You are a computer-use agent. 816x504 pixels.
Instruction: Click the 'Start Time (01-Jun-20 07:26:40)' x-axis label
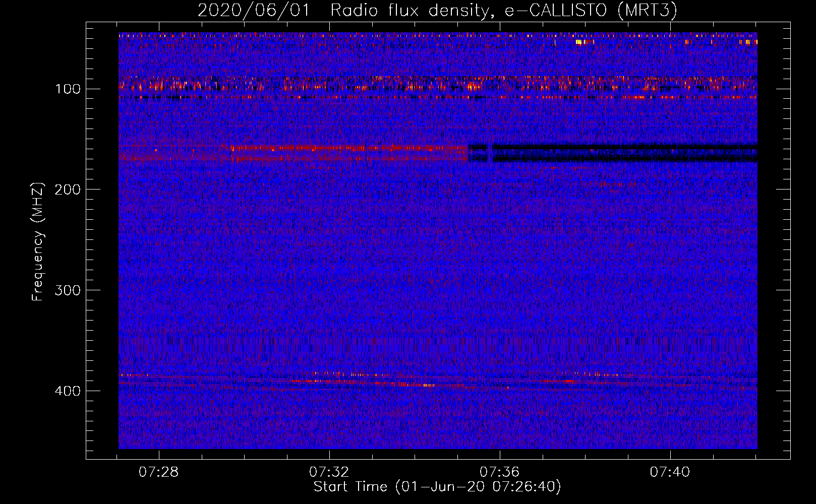(x=437, y=487)
